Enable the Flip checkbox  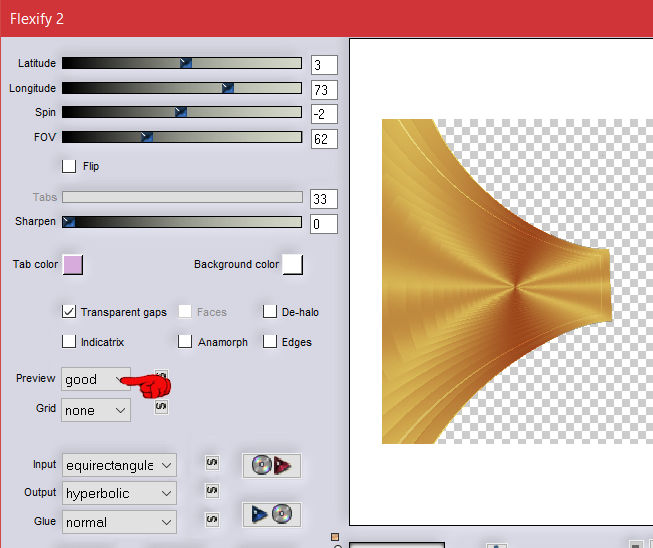(x=69, y=166)
